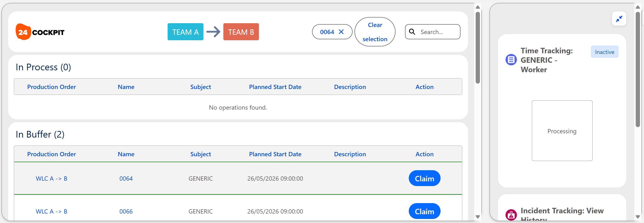Click side panel scrollbar down arrow
Screen dimensions: 644x223
638,217
